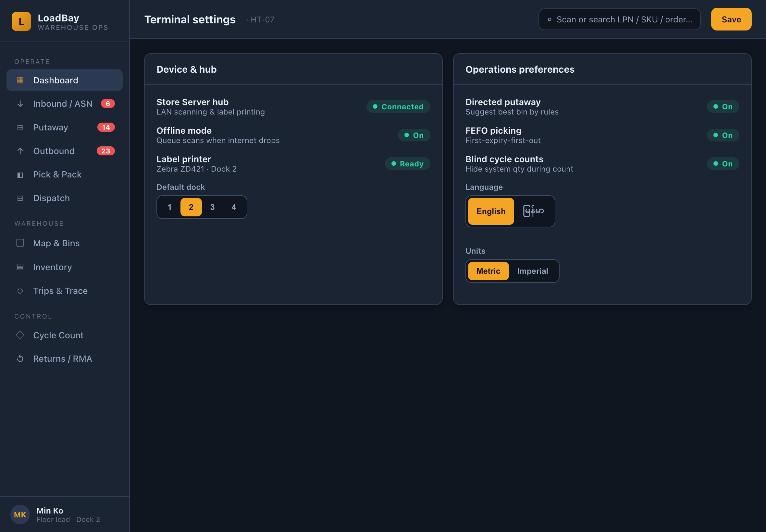Click the Outbound up-arrow icon
The width and height of the screenshot is (766, 532).
[x=20, y=151]
